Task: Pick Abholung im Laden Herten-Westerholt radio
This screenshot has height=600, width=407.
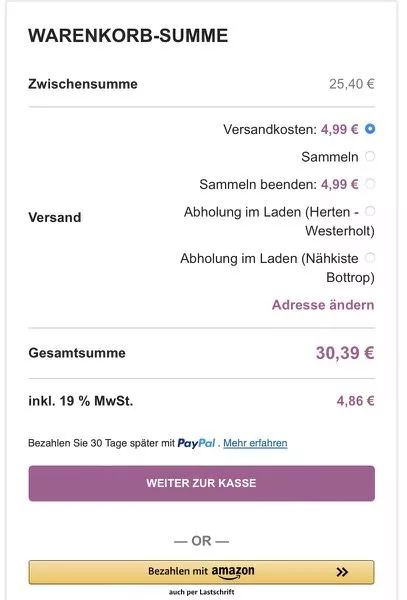Action: (x=370, y=211)
